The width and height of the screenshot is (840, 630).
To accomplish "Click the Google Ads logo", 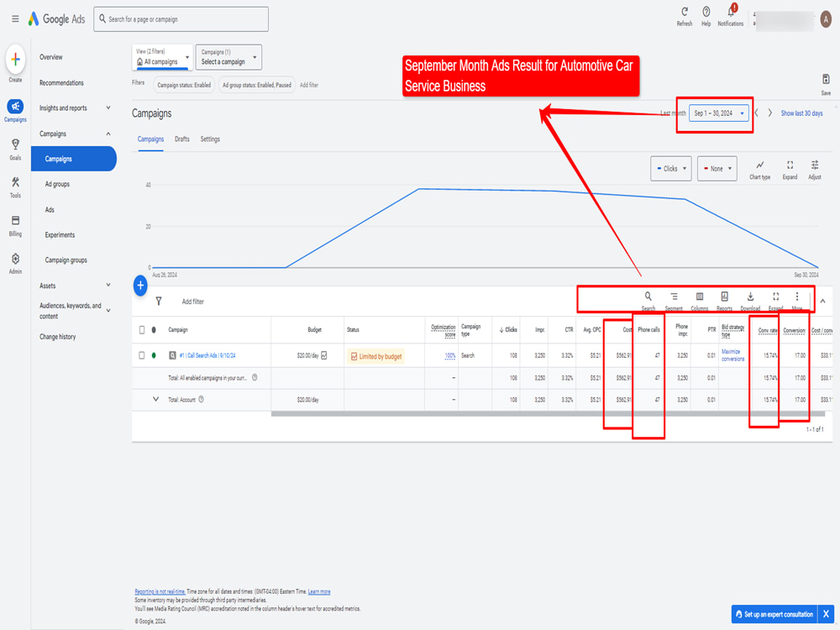I will point(56,18).
